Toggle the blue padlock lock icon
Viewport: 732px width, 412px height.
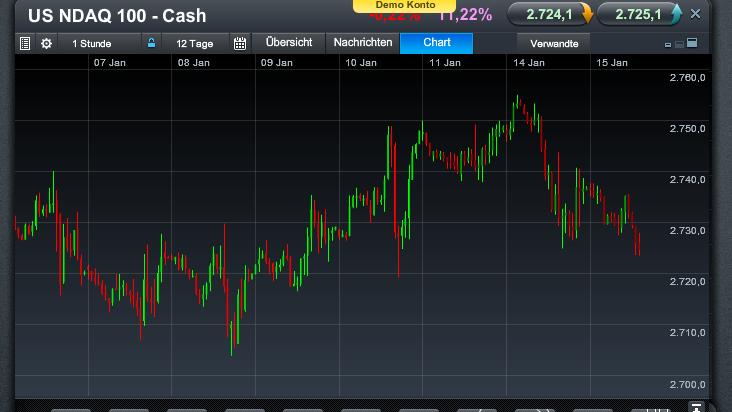click(x=151, y=44)
